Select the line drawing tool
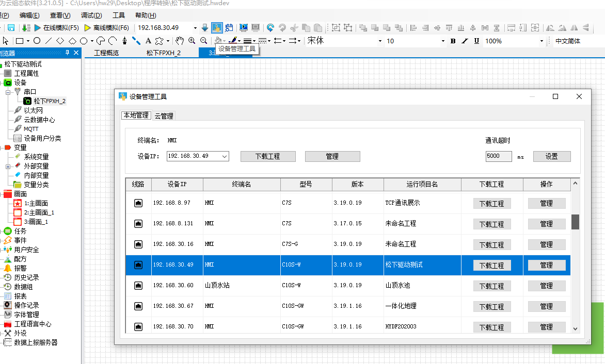 pos(49,41)
